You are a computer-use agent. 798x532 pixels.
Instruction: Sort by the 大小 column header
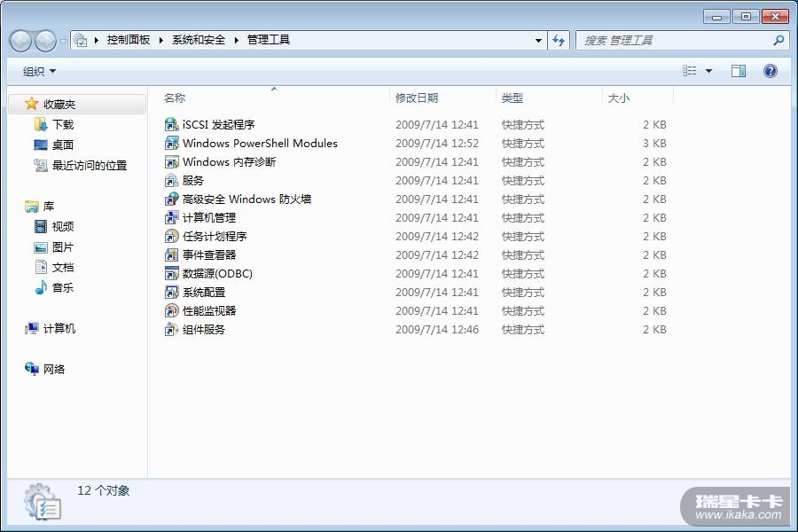click(638, 98)
